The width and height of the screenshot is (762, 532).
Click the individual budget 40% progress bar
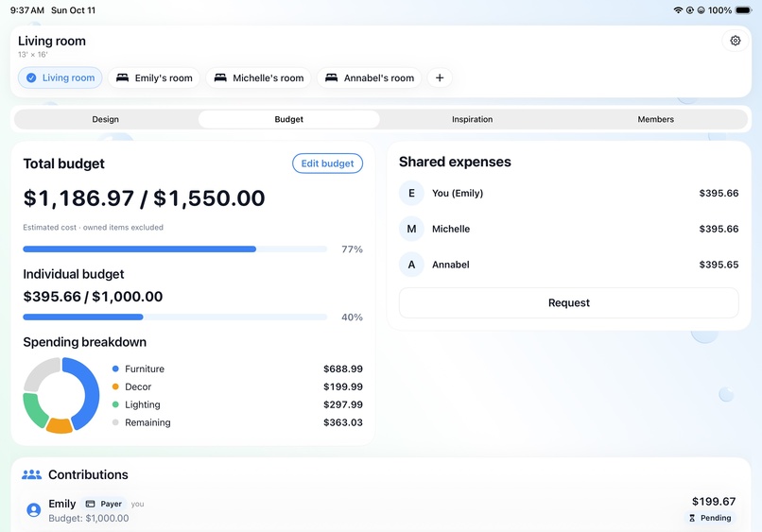(175, 317)
